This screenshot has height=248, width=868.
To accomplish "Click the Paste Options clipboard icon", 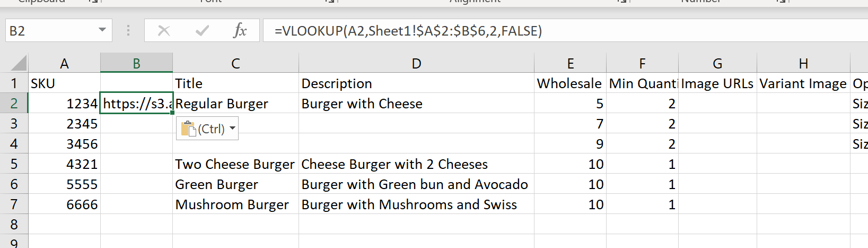I will tap(188, 129).
